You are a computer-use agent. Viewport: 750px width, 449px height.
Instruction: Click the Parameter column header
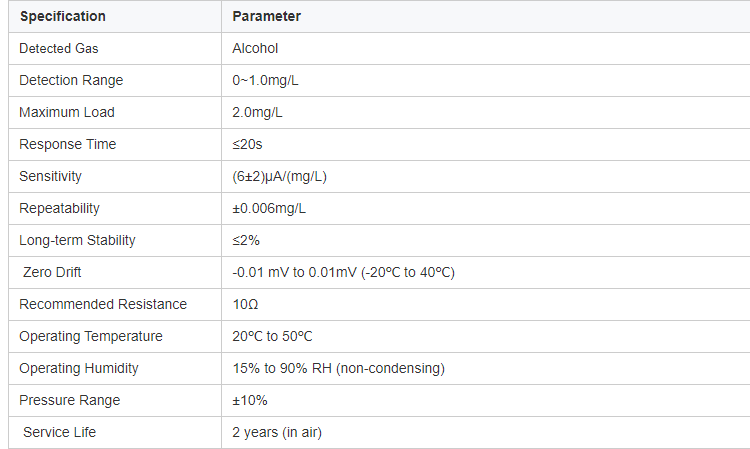click(266, 16)
